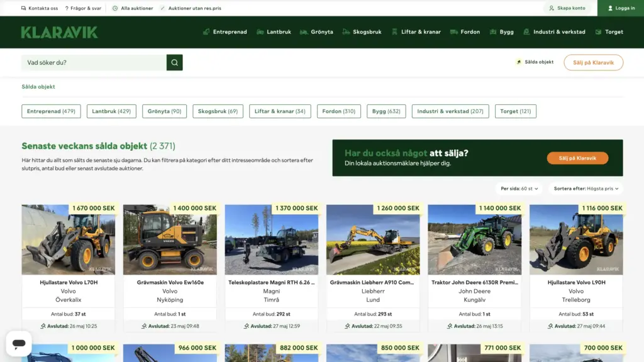Image resolution: width=644 pixels, height=362 pixels.
Task: Open the Sortera efter dropdown
Action: click(x=586, y=189)
